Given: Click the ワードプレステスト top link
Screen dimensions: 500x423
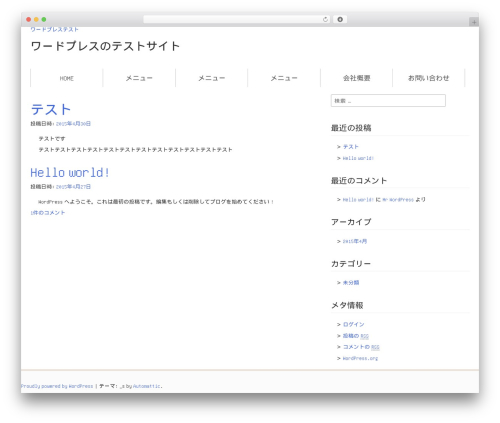Looking at the screenshot, I should coord(54,29).
